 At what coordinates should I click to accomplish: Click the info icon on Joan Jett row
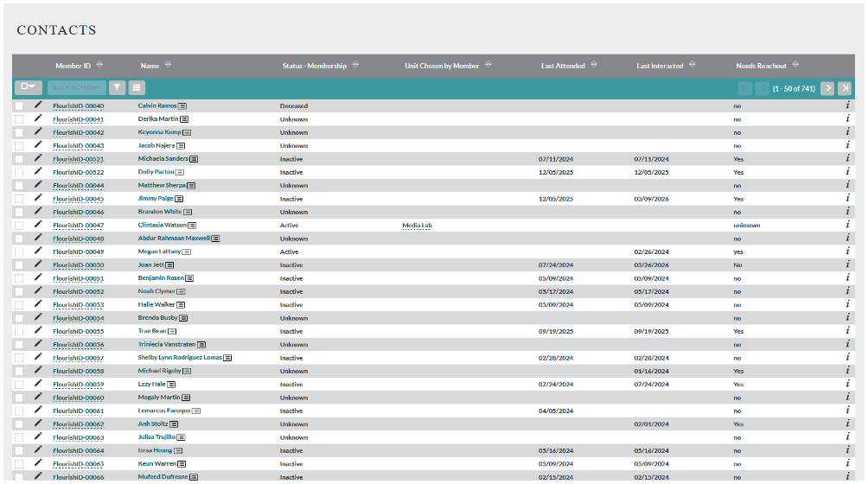click(x=848, y=264)
